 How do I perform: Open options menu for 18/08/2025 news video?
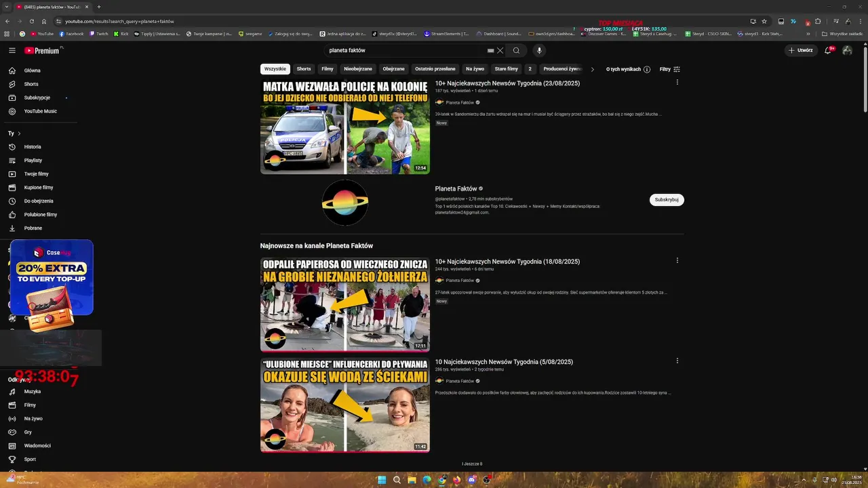pos(677,260)
